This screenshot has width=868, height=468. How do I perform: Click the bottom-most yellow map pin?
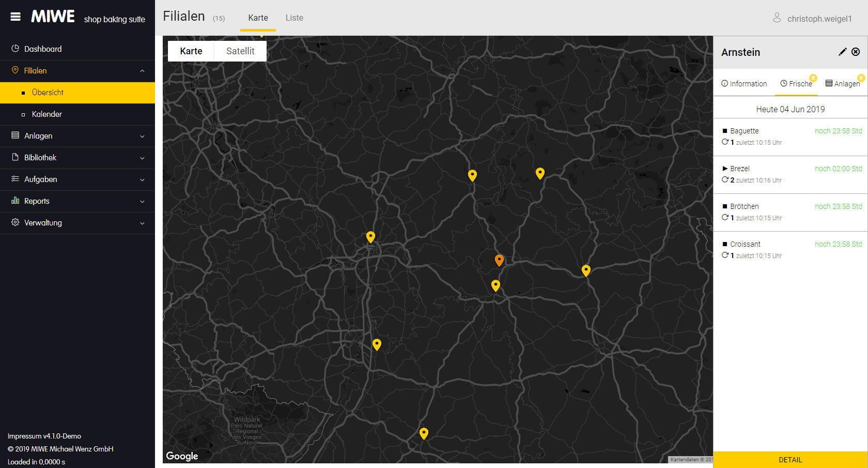tap(424, 433)
